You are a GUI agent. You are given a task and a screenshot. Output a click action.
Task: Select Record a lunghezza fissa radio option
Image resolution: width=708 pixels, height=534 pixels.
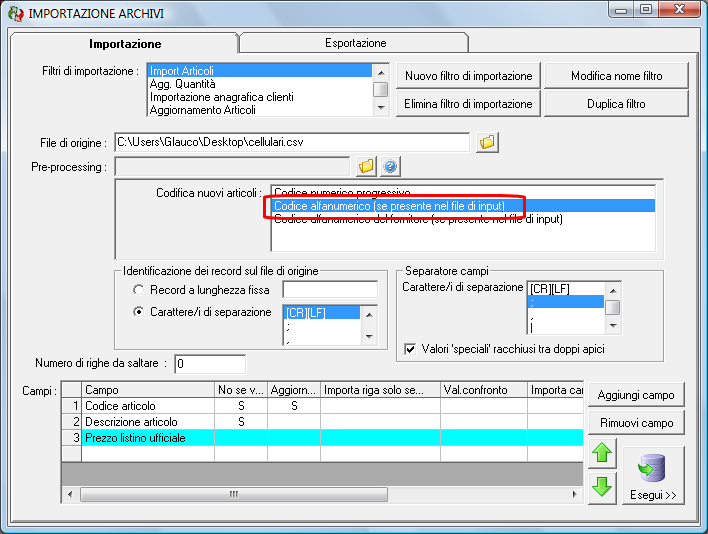point(139,290)
